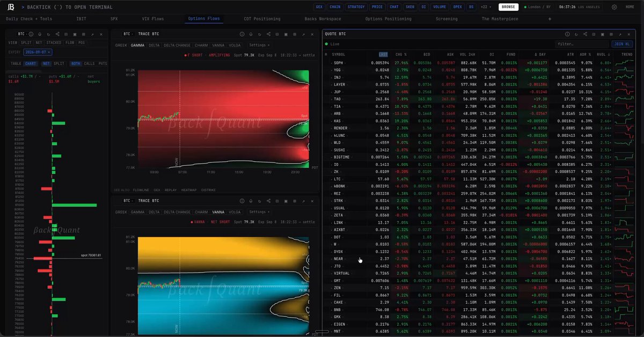Refresh the QUOTE BTC panel
The height and width of the screenshot is (337, 644).
(575, 34)
